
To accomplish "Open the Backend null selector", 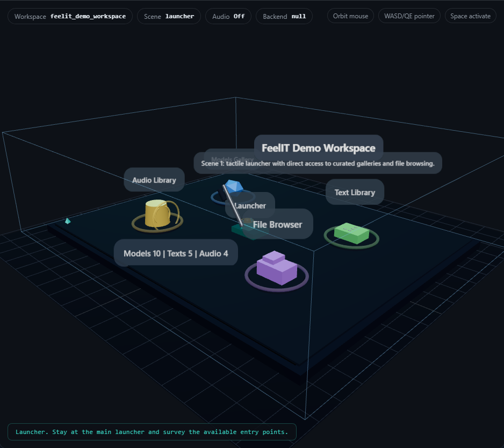I will [284, 16].
